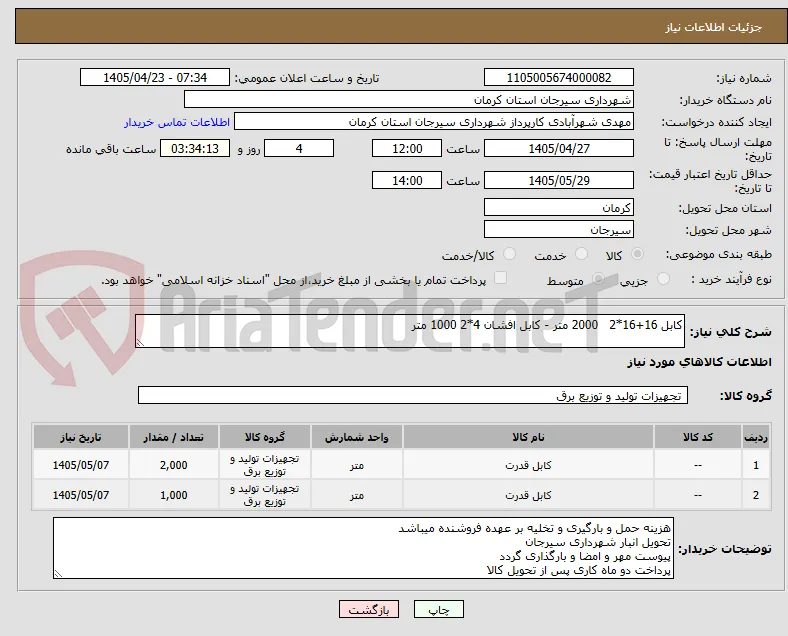
Task: Click the واحد شمارش column header
Action: [356, 437]
